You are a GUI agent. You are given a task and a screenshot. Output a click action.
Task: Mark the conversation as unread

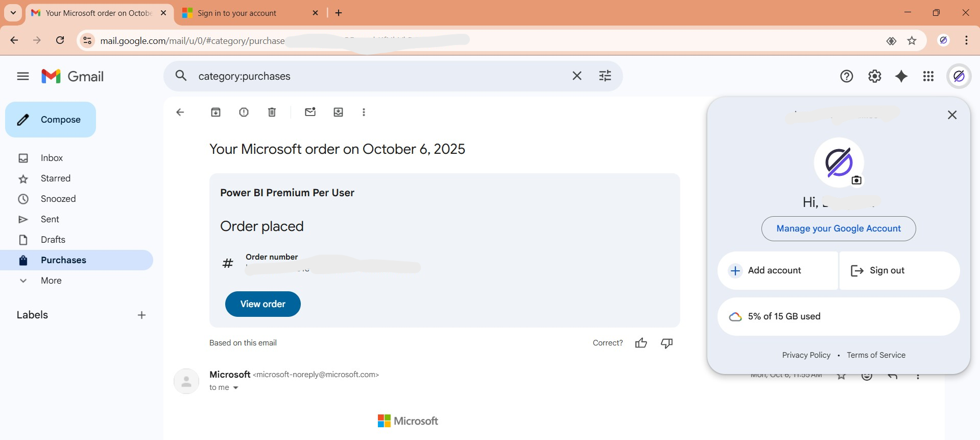(x=310, y=112)
